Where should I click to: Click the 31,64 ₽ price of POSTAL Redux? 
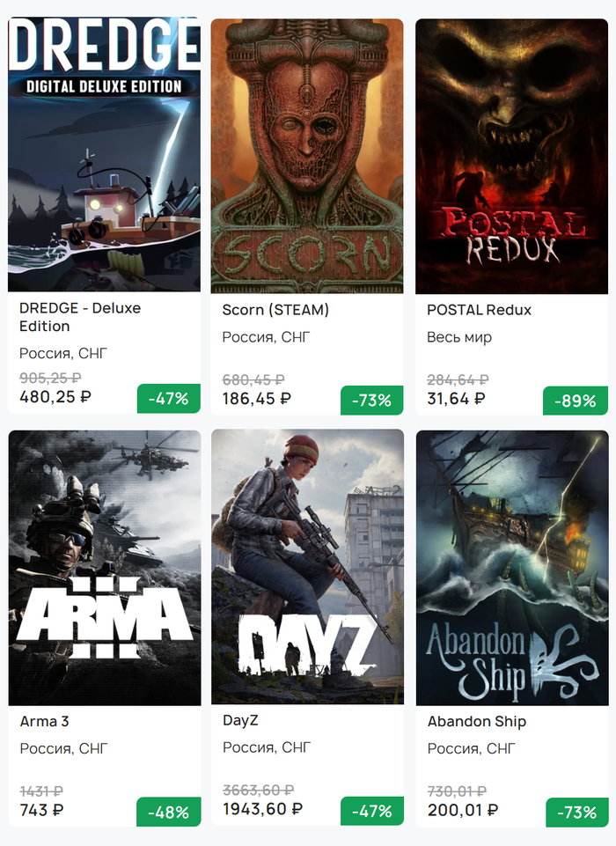pos(456,398)
